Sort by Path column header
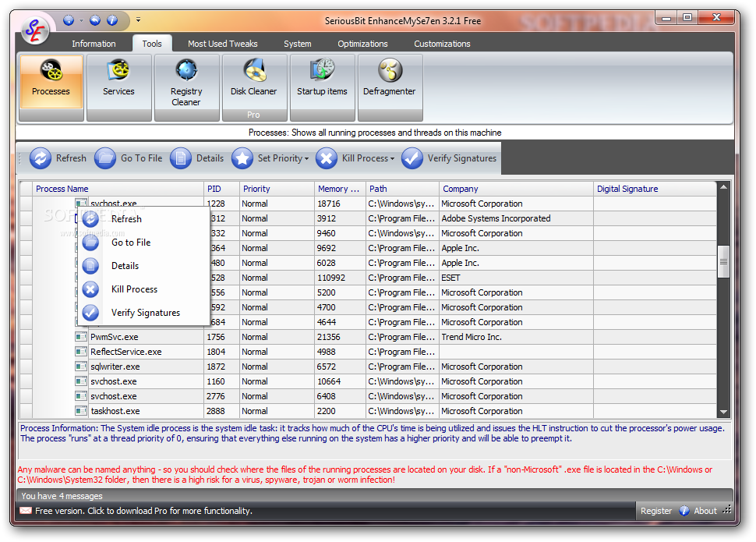Viewport: 756px width, 542px height. point(403,189)
